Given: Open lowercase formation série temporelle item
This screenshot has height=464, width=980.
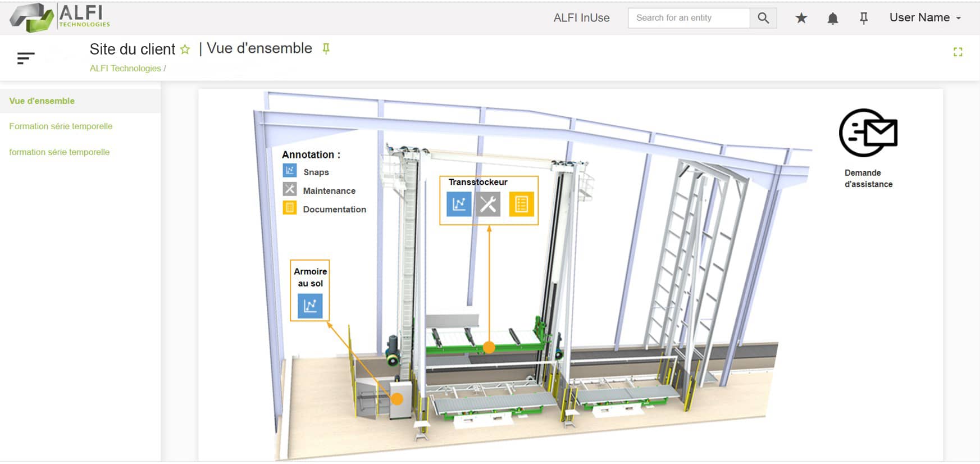Looking at the screenshot, I should 59,152.
